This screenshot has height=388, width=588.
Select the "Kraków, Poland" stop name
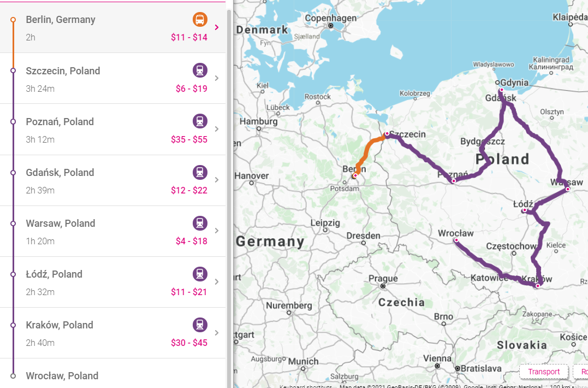[x=60, y=325]
